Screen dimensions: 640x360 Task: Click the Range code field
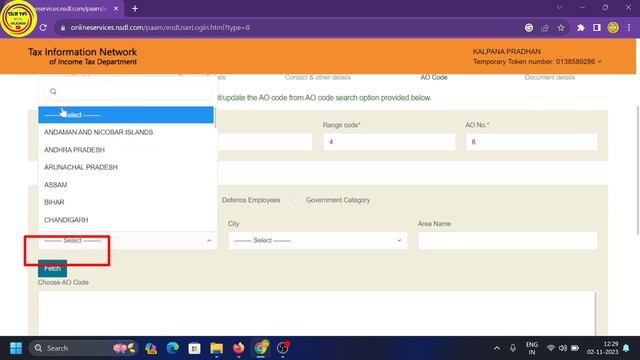click(389, 142)
